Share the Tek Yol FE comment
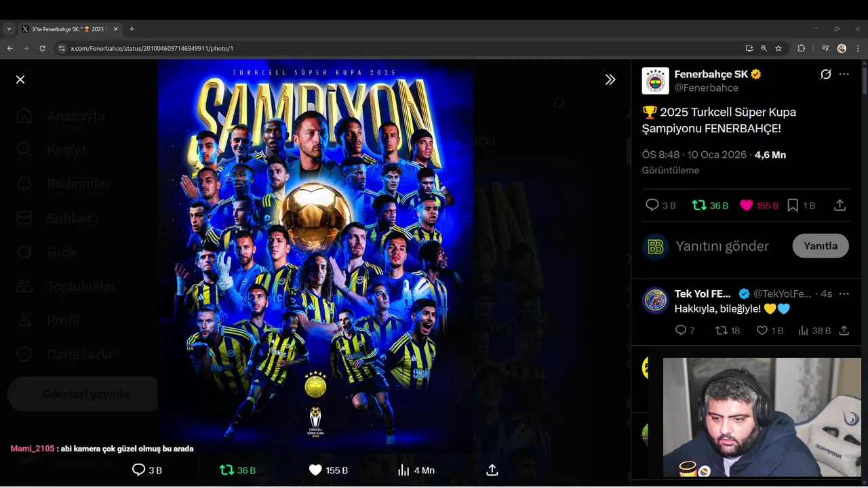Viewport: 868px width, 488px height. (x=844, y=331)
